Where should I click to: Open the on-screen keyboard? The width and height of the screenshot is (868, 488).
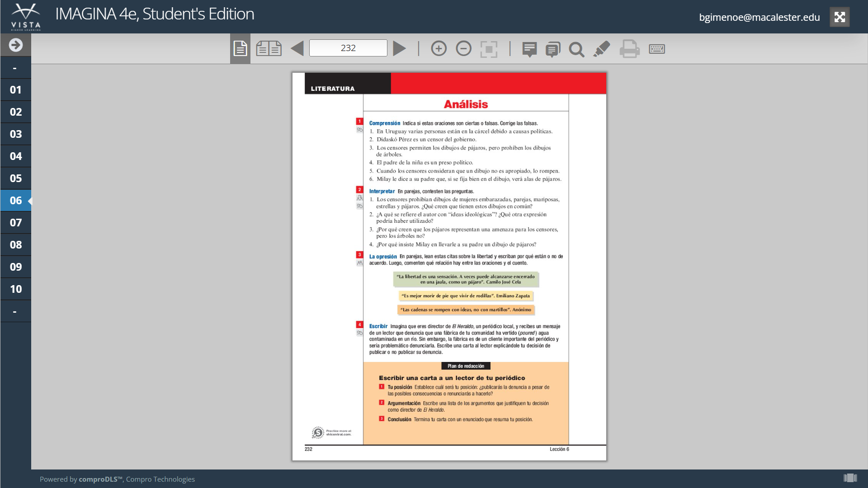point(657,48)
